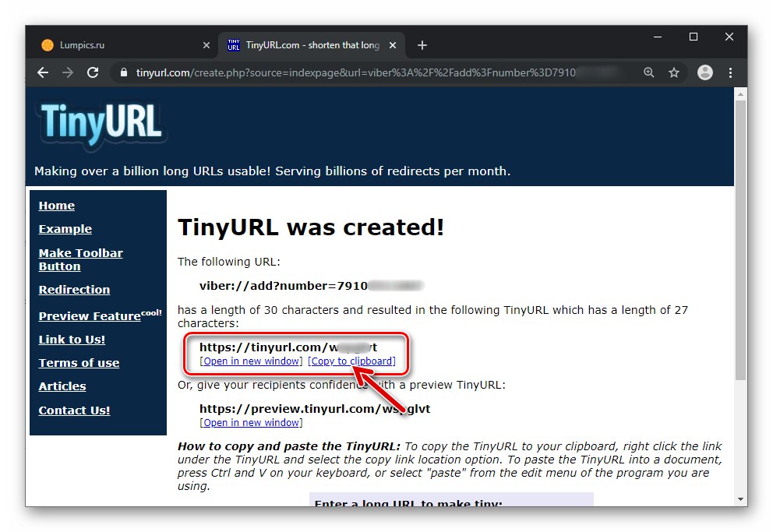
Task: Go to the Redirection page link
Action: coord(74,290)
